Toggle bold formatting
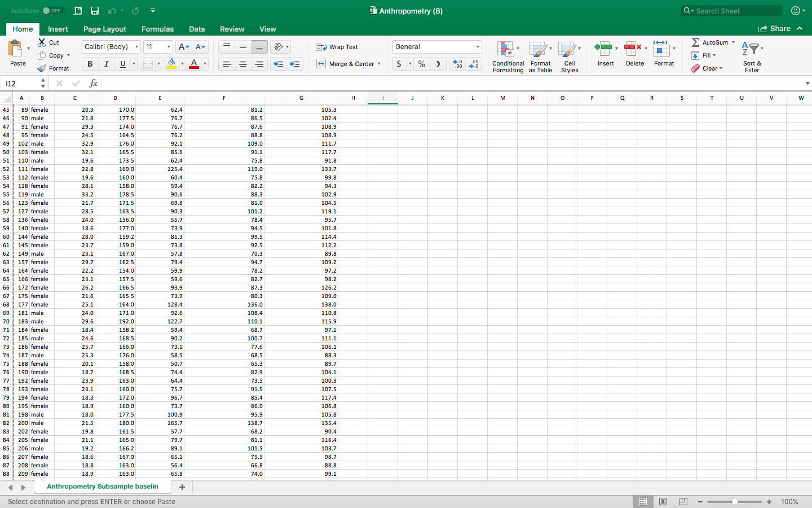812x508 pixels. click(90, 64)
